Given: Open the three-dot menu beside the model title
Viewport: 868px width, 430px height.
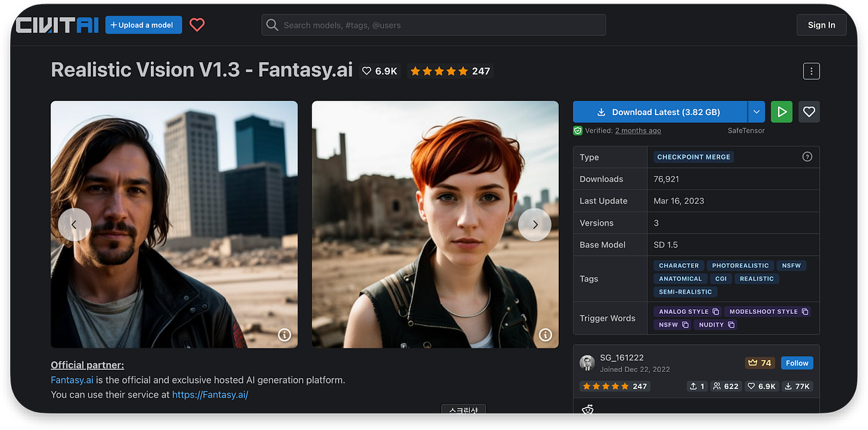Looking at the screenshot, I should (811, 71).
